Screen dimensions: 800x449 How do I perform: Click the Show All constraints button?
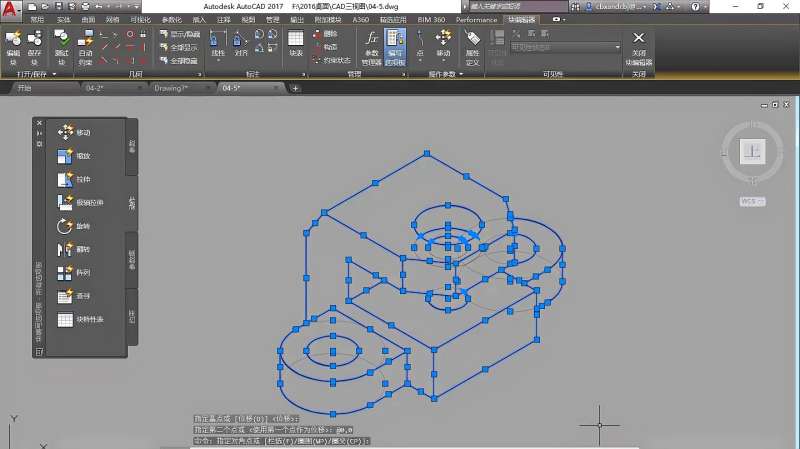pyautogui.click(x=179, y=47)
